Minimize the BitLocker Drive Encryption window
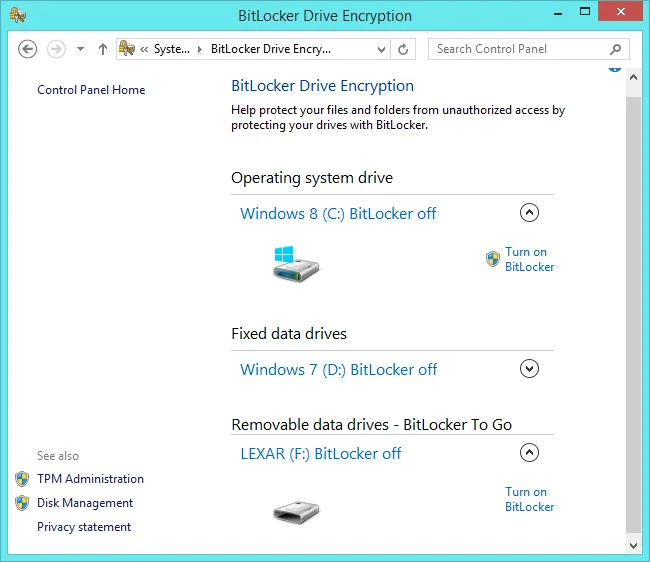This screenshot has height=562, width=650. 558,13
